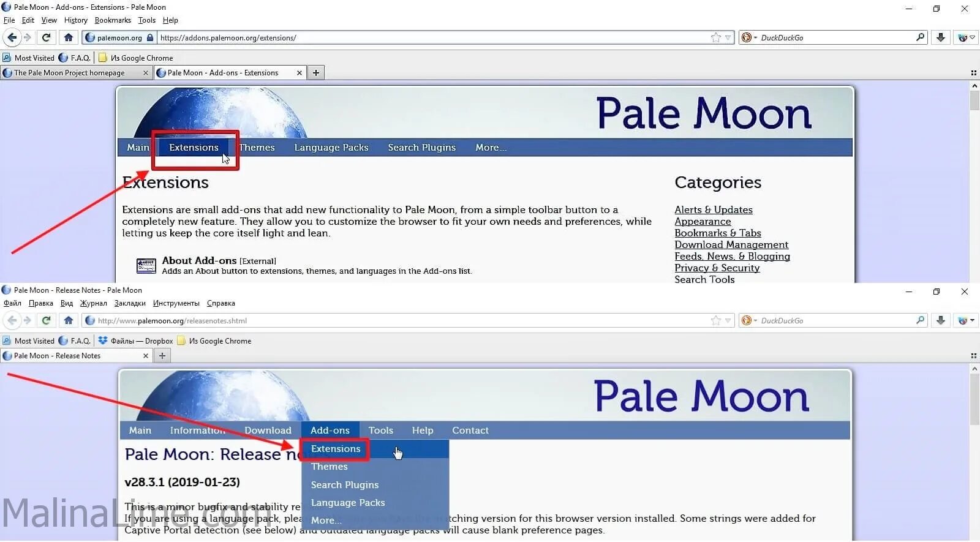Open the Add-ons menu on the Pale Moon site
Screen dimensions: 980x542
[330, 431]
